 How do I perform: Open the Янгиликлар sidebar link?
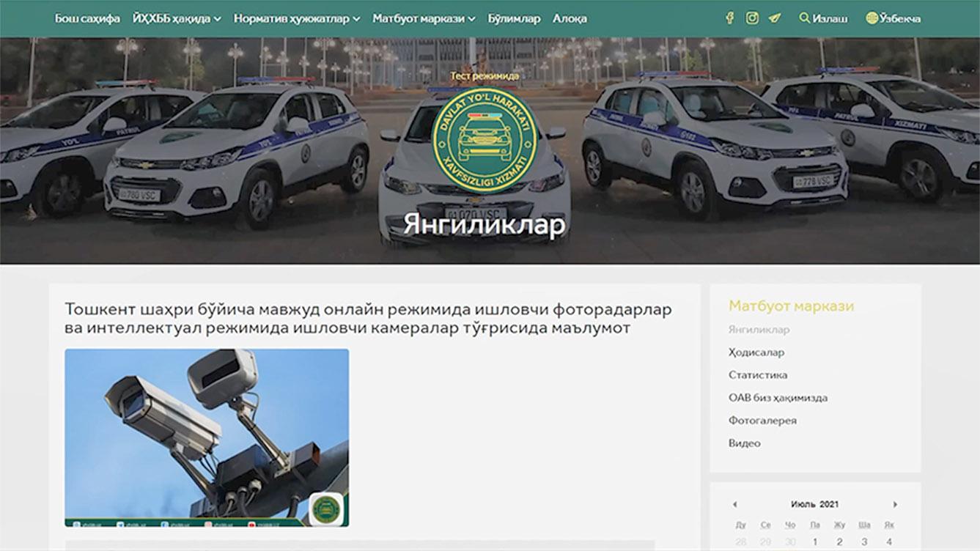pos(759,330)
